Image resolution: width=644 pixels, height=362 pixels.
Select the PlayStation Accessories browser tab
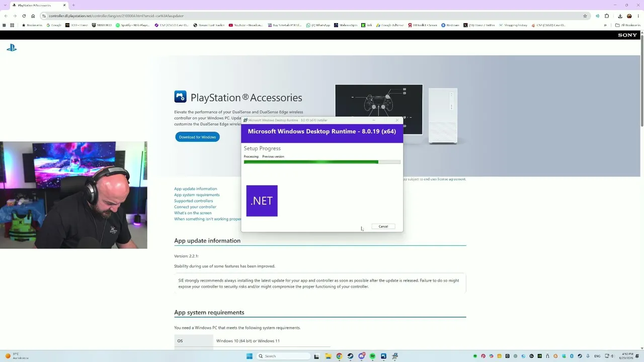tap(39, 5)
